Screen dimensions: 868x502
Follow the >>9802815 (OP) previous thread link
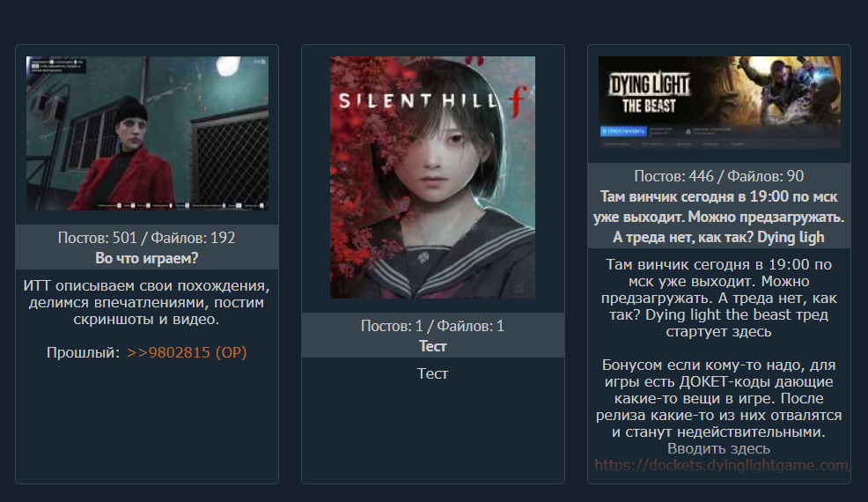(187, 352)
